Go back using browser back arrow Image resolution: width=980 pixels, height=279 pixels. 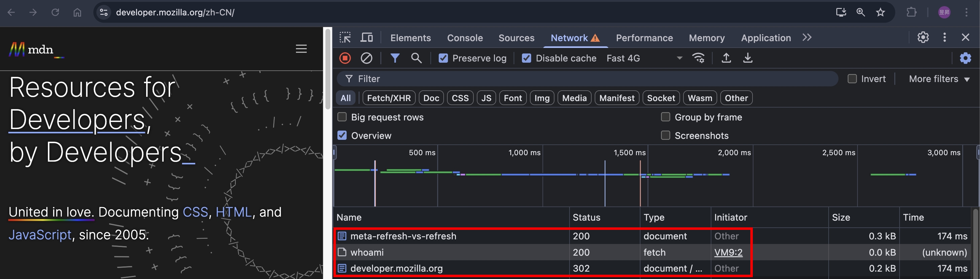pyautogui.click(x=11, y=13)
